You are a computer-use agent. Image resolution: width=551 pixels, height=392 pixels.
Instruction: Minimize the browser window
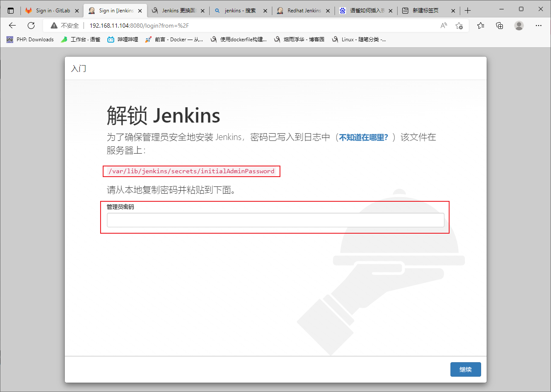coord(502,9)
